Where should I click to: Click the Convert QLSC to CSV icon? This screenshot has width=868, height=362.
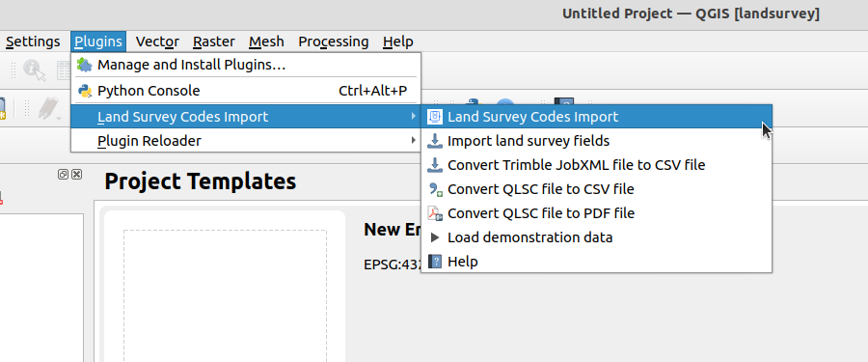pos(436,189)
